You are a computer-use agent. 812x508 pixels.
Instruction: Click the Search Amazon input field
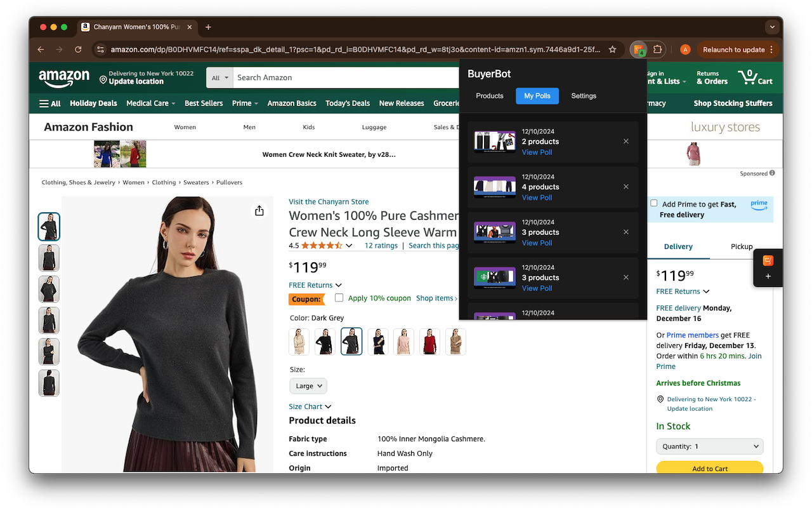(x=346, y=77)
